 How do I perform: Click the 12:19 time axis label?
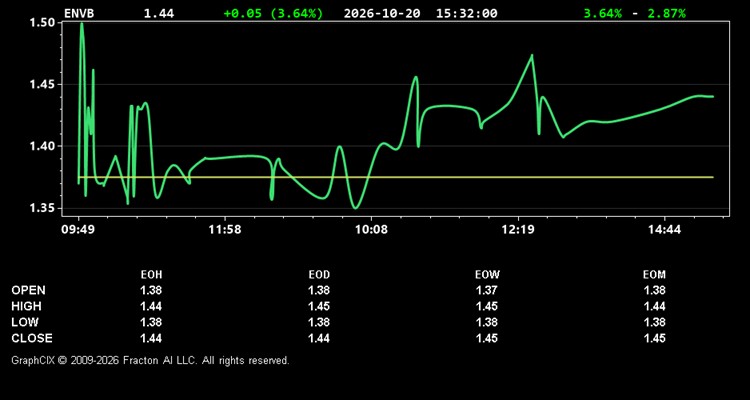tap(518, 230)
